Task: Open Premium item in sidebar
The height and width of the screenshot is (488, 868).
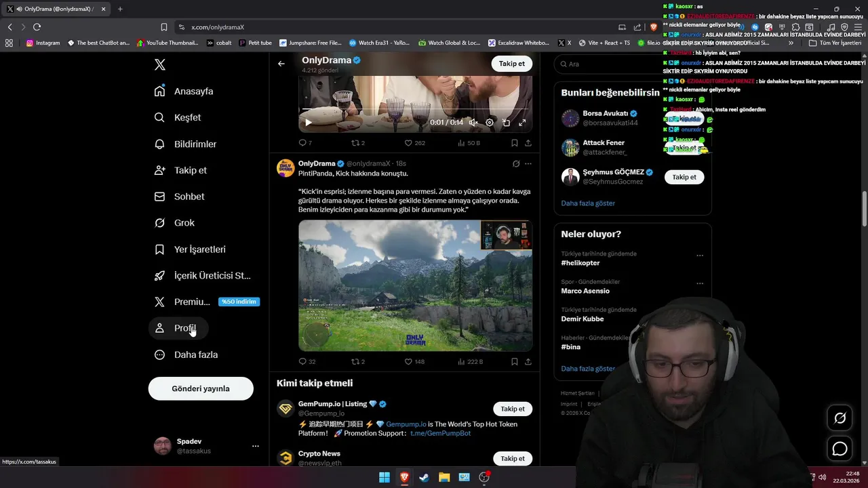Action: tap(206, 302)
